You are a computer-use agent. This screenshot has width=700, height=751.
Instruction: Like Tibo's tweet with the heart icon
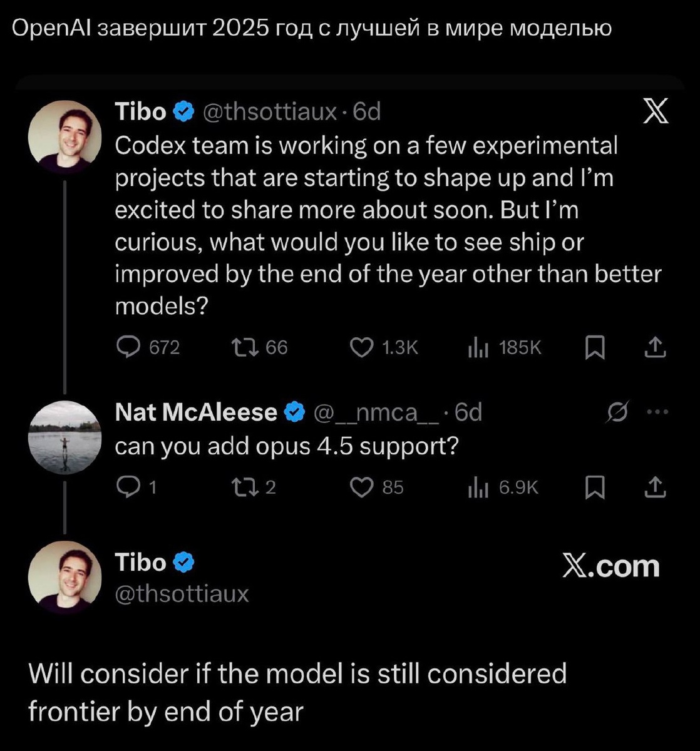click(x=362, y=348)
